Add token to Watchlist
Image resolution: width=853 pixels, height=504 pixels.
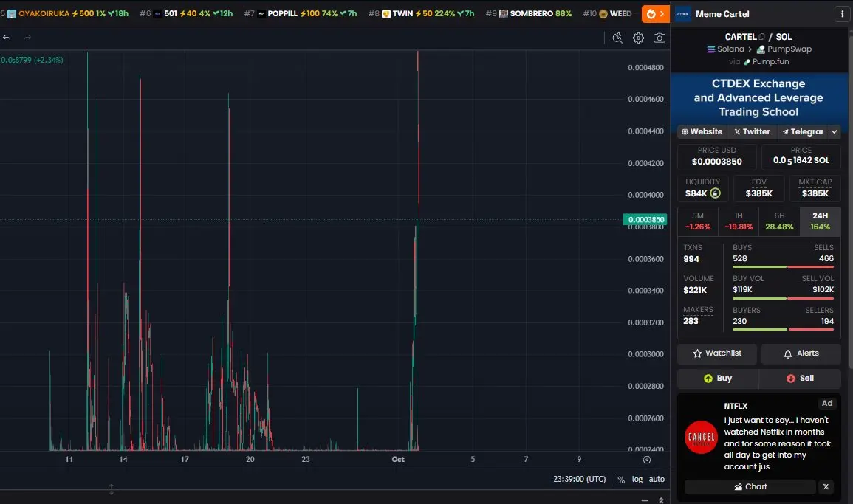pos(717,353)
